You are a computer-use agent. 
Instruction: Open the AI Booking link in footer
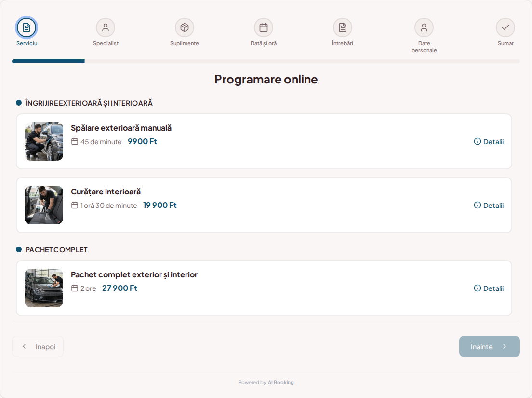(x=280, y=382)
